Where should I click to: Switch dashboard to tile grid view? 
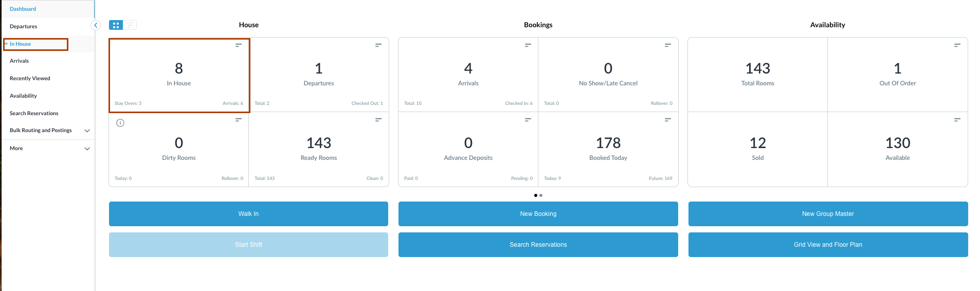(x=116, y=25)
